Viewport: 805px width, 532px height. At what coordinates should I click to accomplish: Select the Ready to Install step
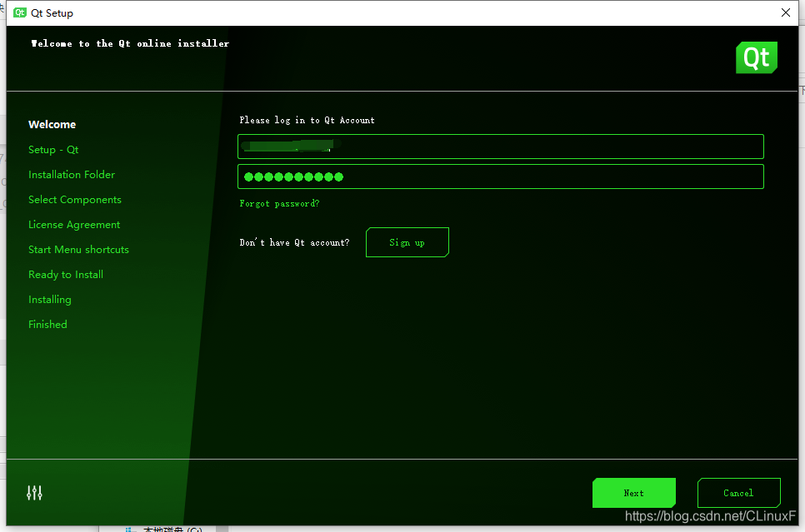[66, 275]
